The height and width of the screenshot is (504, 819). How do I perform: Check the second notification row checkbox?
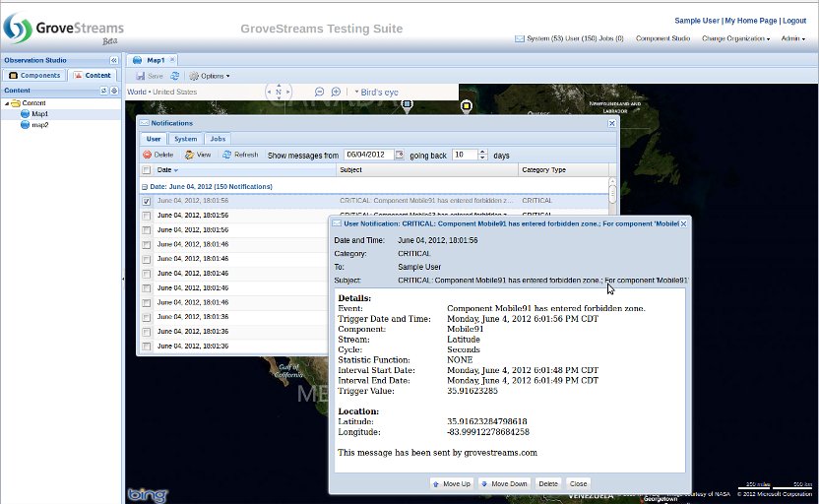[147, 216]
